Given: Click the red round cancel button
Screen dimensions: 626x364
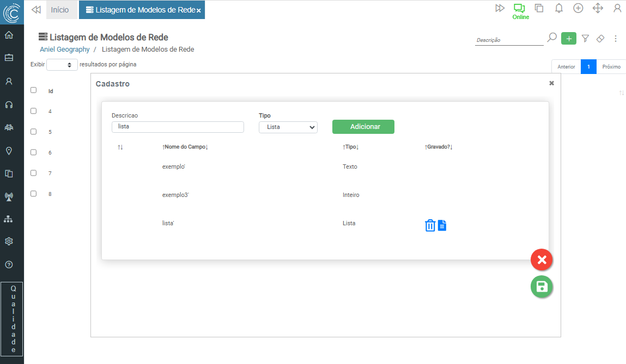Looking at the screenshot, I should click(542, 260).
